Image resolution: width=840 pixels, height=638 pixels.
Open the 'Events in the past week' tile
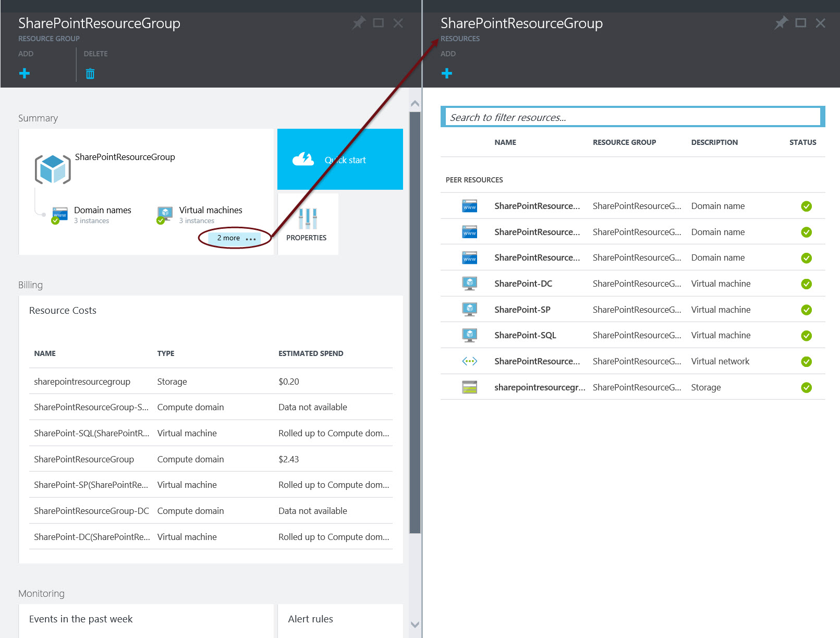146,621
